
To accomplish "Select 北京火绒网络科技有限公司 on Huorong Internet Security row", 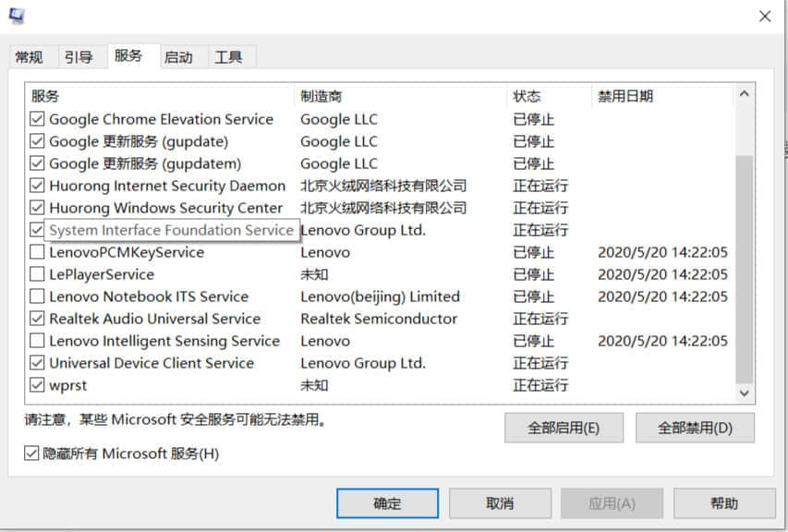I will tap(383, 186).
